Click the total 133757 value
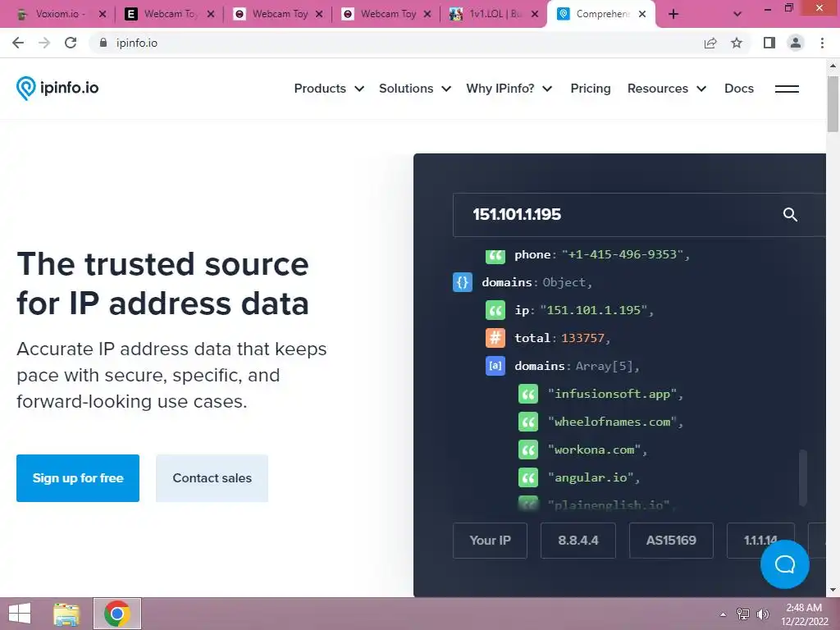The height and width of the screenshot is (630, 840). pos(582,338)
